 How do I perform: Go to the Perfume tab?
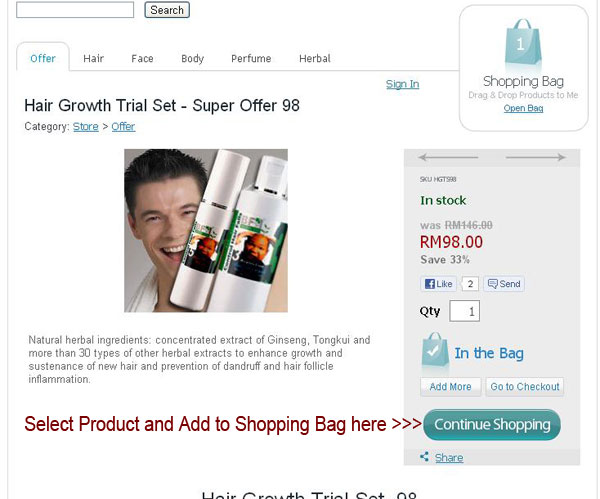(x=251, y=59)
